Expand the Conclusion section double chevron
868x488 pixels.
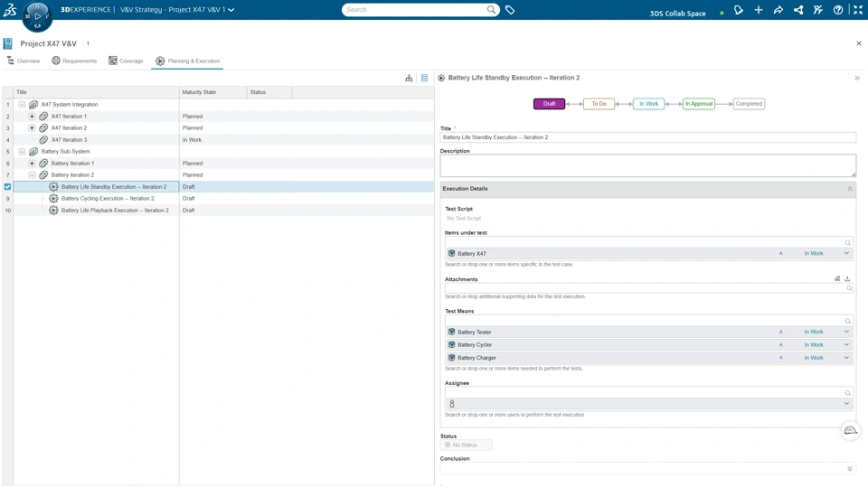click(x=850, y=469)
